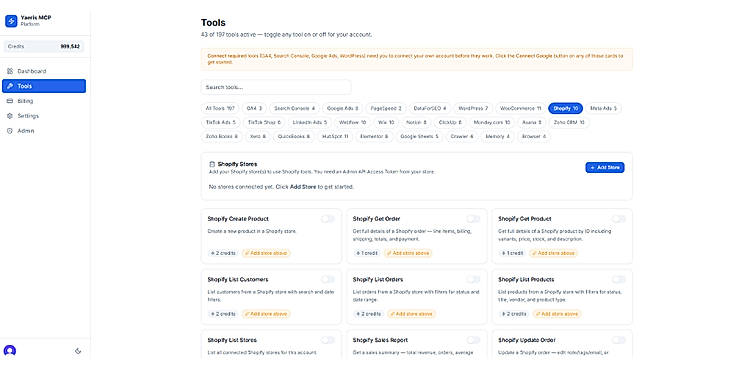The height and width of the screenshot is (368, 736).
Task: Click the Search tools input field
Action: pos(276,87)
